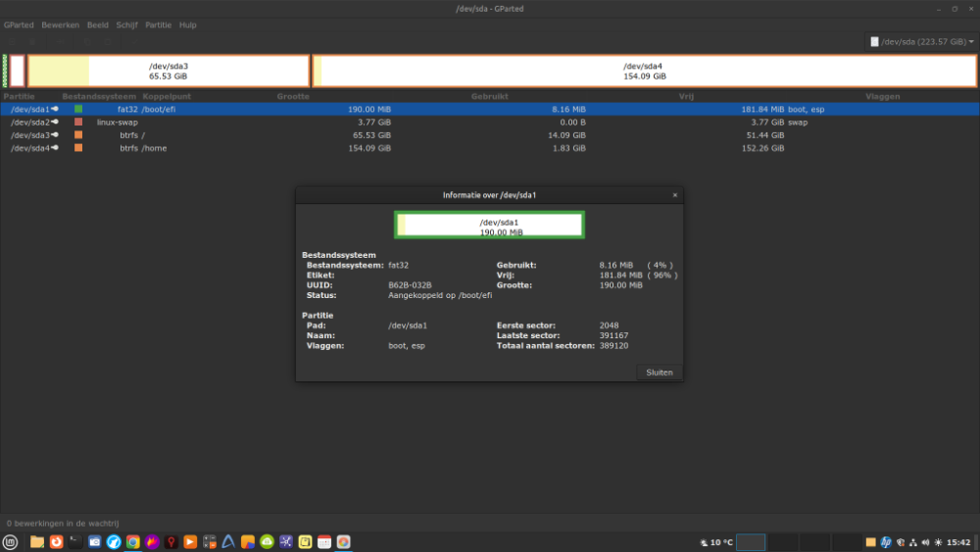
Task: Open the network icon in system tray
Action: coord(913,541)
